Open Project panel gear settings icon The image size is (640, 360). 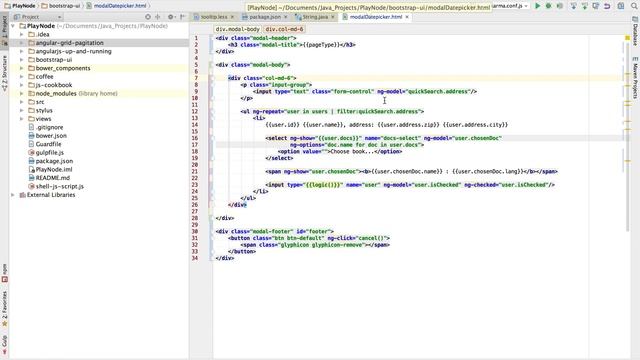click(171, 17)
